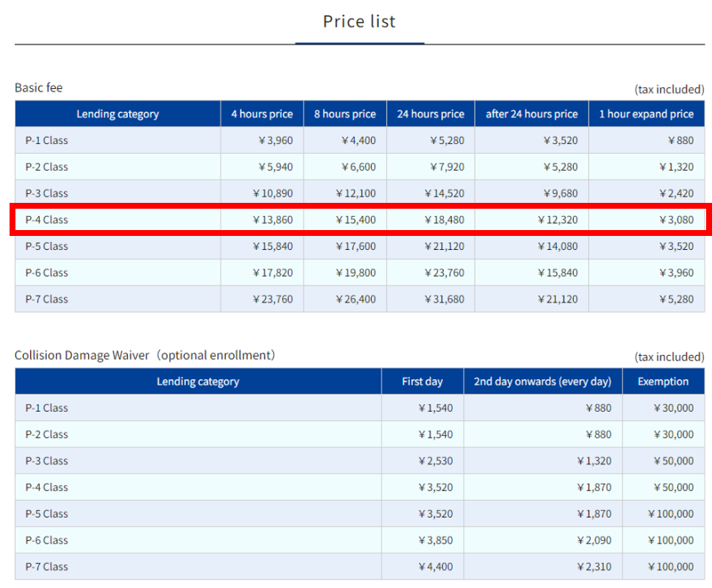The width and height of the screenshot is (712, 588).
Task: Click "(tax included)" note above Basic fee table
Action: [669, 89]
